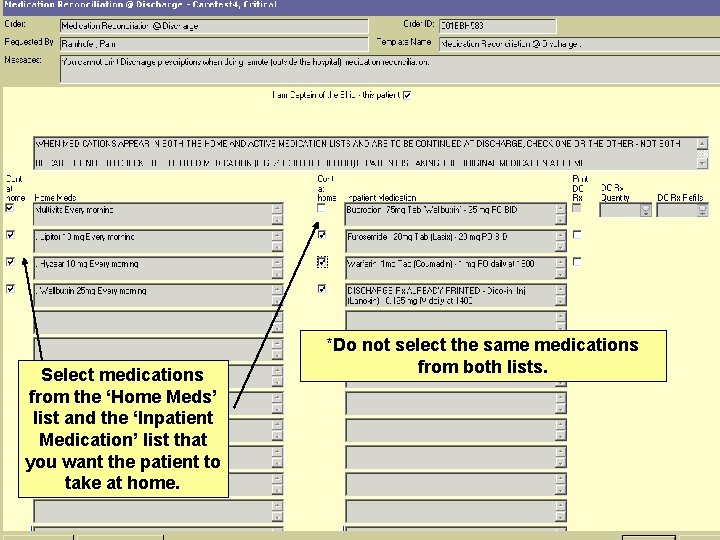Click the DC Rx Refills label
The width and height of the screenshot is (720, 540).
[x=680, y=197]
